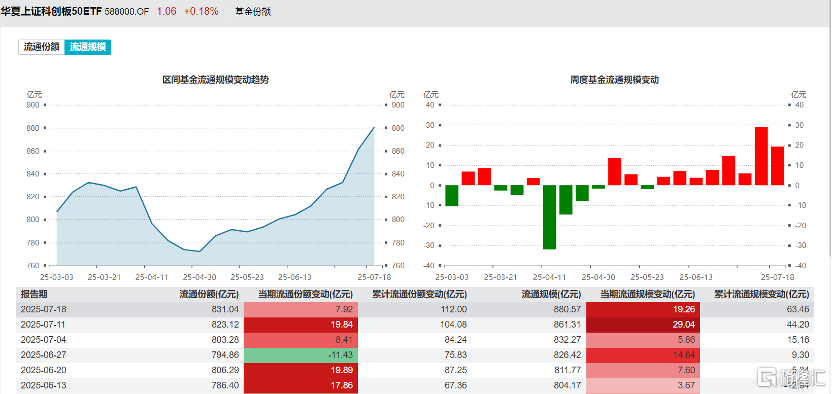Sort by 累计流通规模变动(亿元) column header
This screenshot has width=832, height=394.
(x=761, y=294)
